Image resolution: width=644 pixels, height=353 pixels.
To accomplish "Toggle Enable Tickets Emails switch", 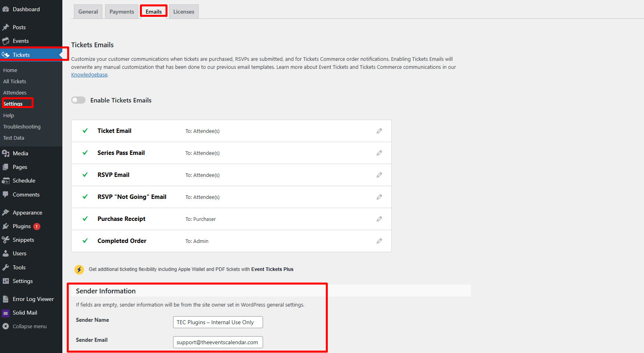I will [78, 100].
